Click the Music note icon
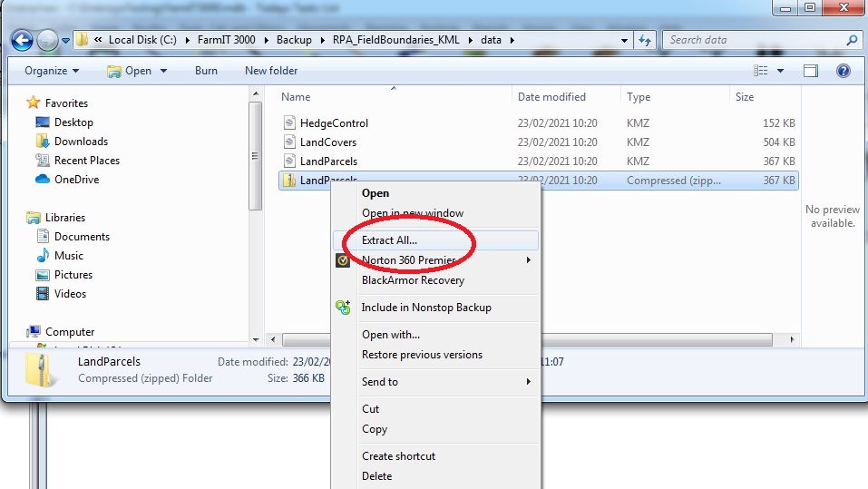This screenshot has width=868, height=489. tap(43, 255)
